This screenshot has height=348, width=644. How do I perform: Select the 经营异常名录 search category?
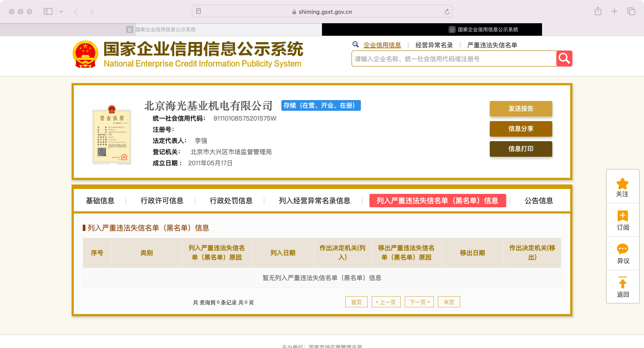[x=434, y=45]
